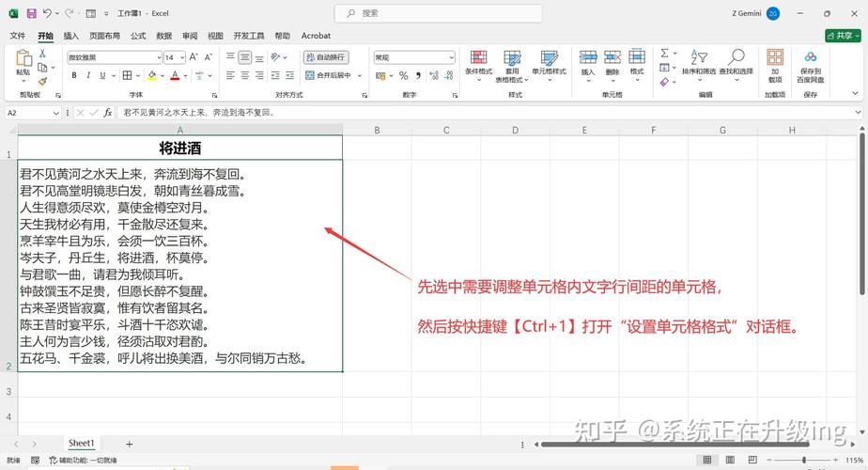Switch to the 插入 ribbon tab
868x470 pixels.
click(70, 36)
